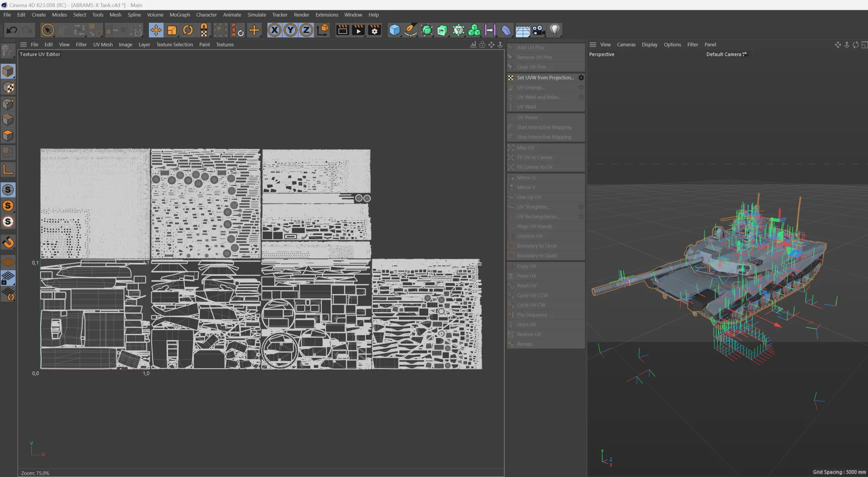The height and width of the screenshot is (477, 868).
Task: Toggle the Y axis lock
Action: point(290,30)
